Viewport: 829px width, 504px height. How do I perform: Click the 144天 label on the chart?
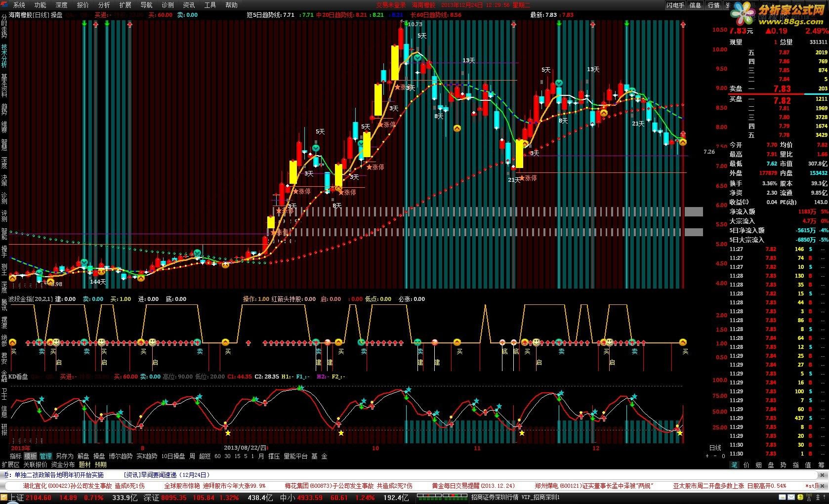point(98,282)
